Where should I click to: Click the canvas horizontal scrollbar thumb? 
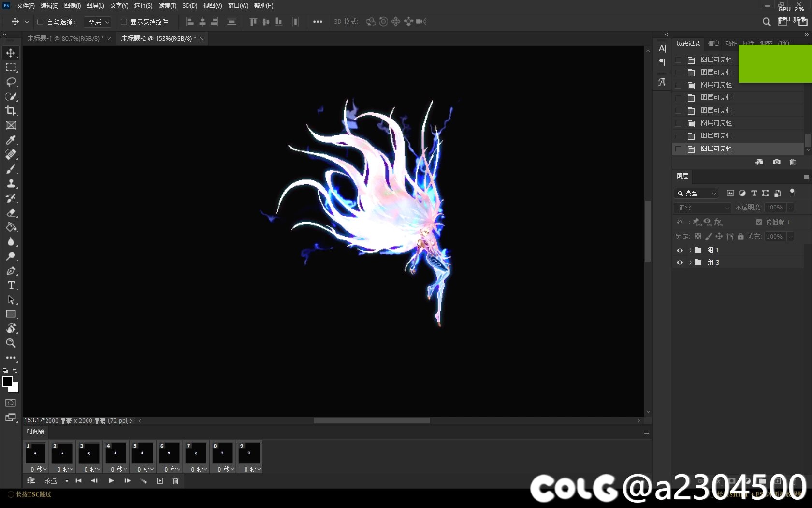tap(372, 421)
